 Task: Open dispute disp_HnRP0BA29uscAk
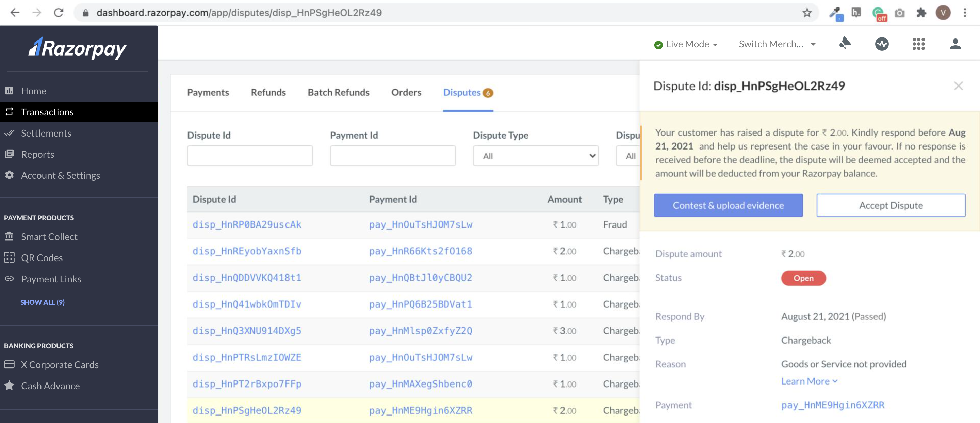coord(247,224)
